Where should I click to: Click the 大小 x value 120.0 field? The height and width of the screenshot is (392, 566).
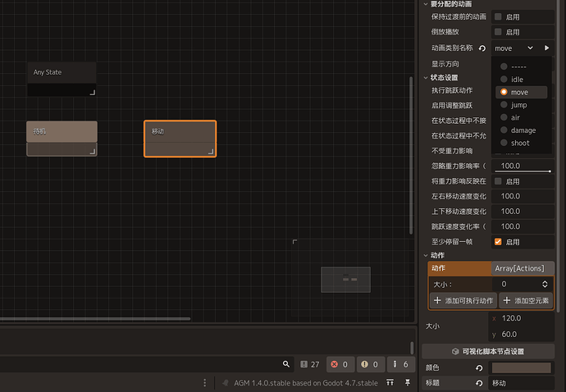point(522,318)
